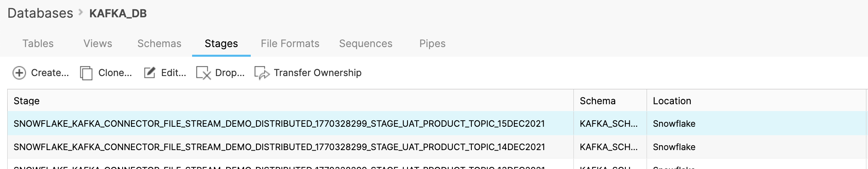The image size is (868, 169).
Task: Navigate back to Databases breadcrumb
Action: tap(40, 13)
